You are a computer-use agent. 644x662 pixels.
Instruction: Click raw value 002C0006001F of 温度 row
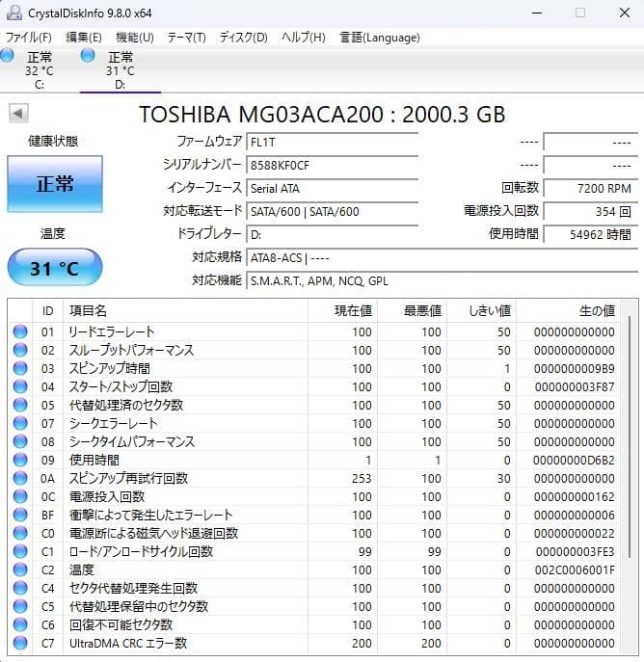[575, 569]
